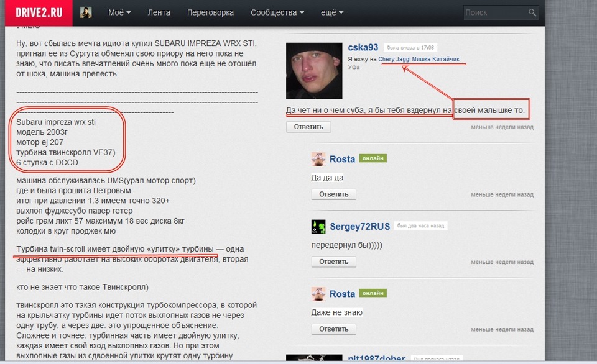
Task: Click the 'модель 2003г' line
Action: [x=42, y=132]
